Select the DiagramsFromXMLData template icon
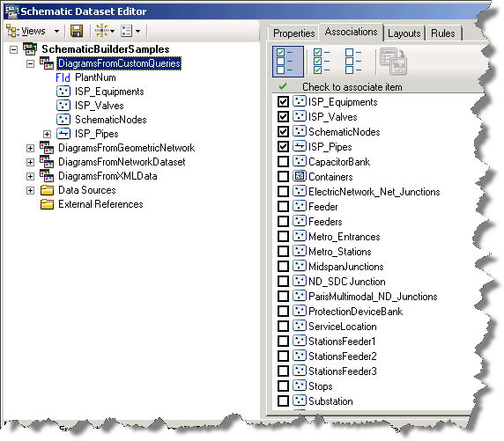Image resolution: width=504 pixels, height=441 pixels. click(47, 176)
